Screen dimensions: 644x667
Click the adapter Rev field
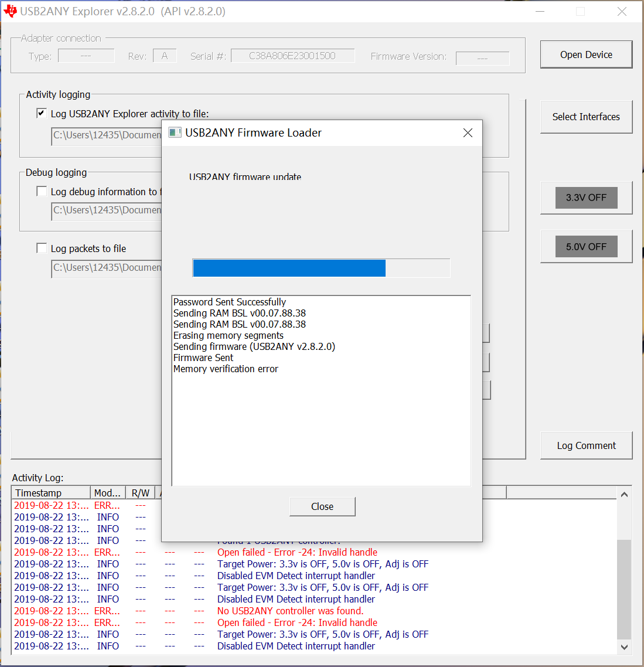tap(165, 56)
